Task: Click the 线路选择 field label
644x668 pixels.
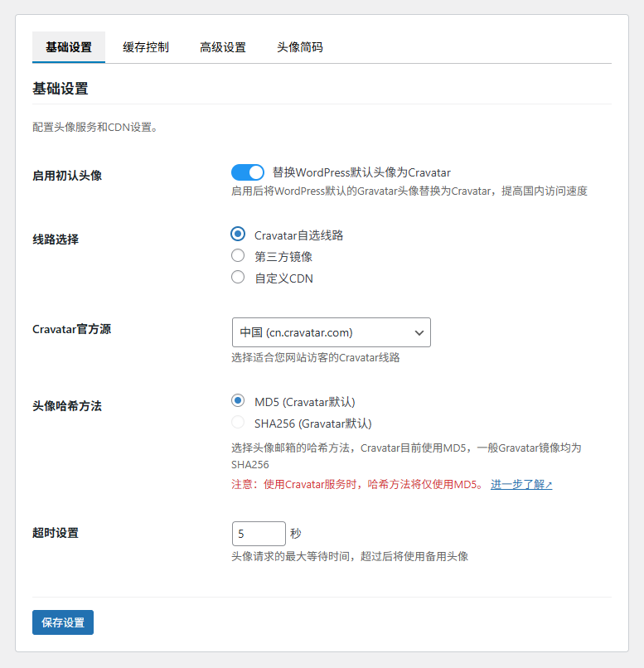Action: tap(56, 240)
